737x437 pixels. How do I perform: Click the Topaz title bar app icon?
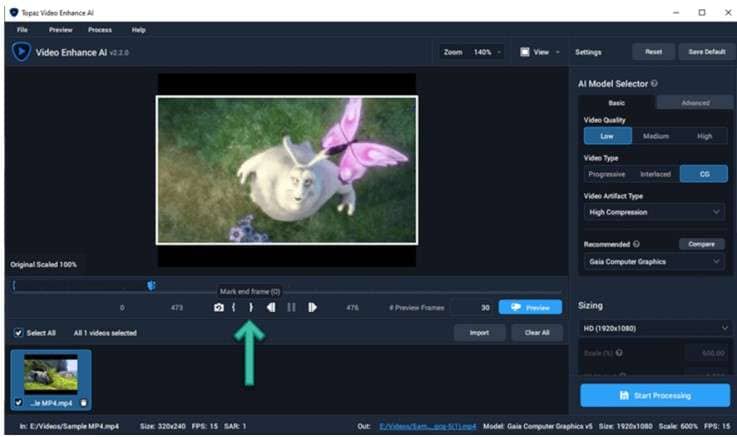point(14,12)
